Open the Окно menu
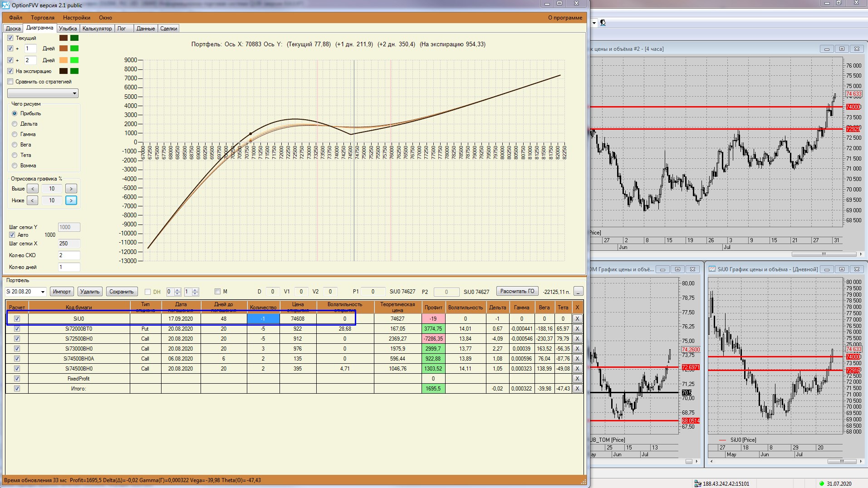 (105, 18)
